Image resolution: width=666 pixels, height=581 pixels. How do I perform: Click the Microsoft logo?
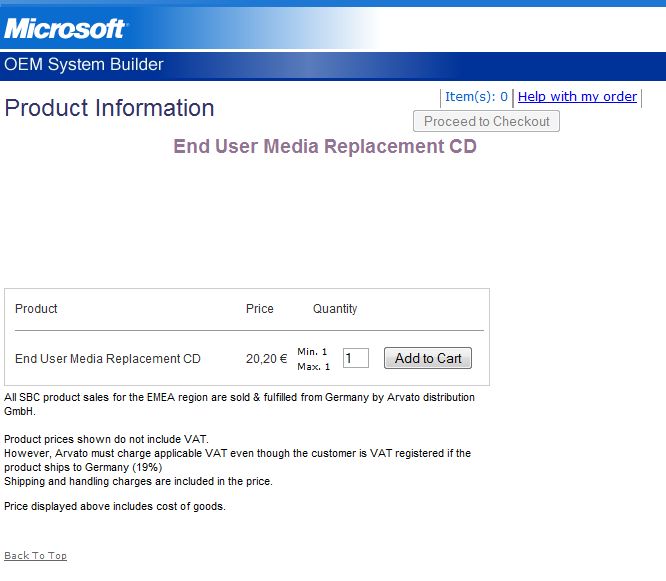pyautogui.click(x=65, y=28)
